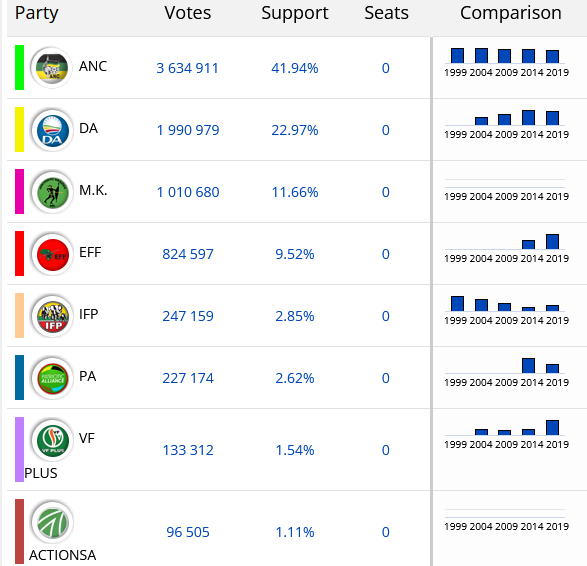Click the ACTIONSA party name

63,555
